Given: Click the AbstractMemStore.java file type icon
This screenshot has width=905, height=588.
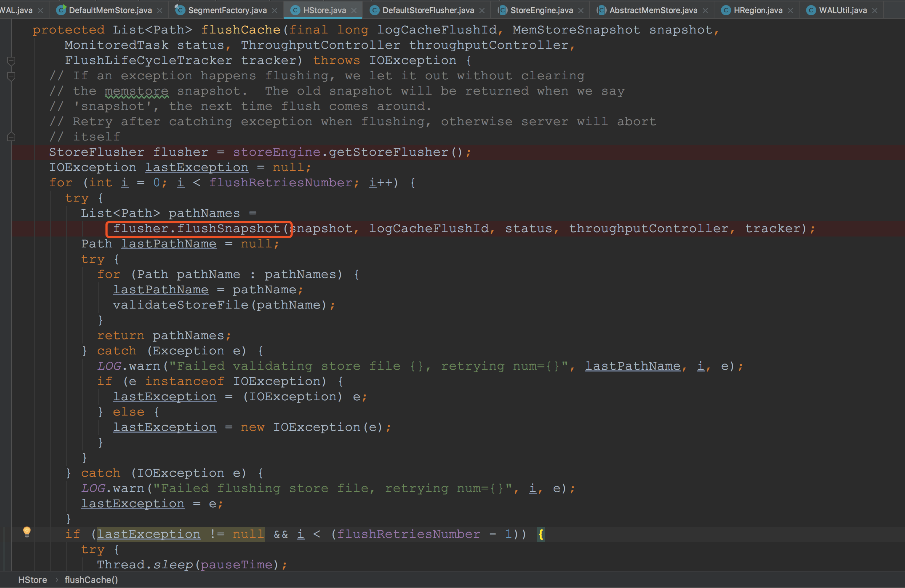Looking at the screenshot, I should [x=601, y=10].
